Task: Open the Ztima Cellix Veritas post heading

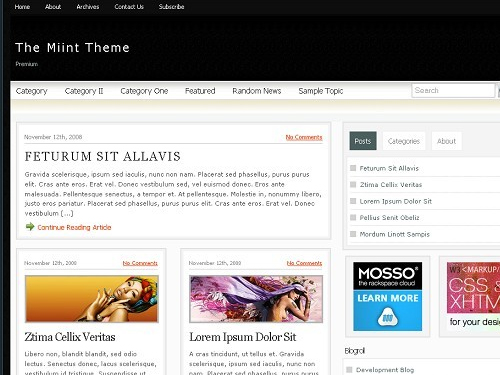Action: pos(70,337)
